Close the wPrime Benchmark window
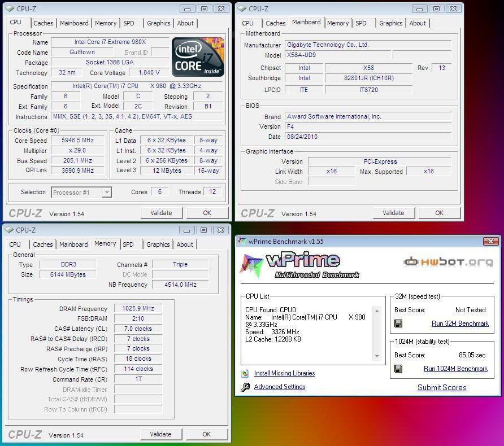The image size is (504, 446). point(491,241)
